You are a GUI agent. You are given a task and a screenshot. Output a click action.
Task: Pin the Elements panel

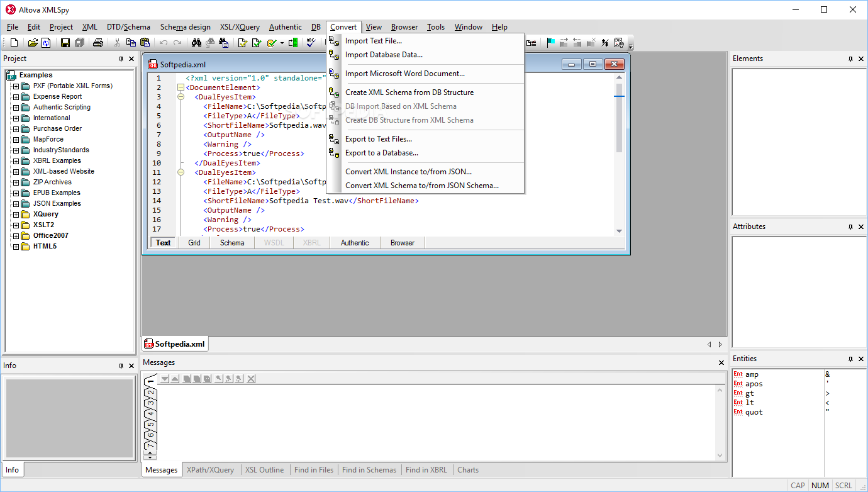pos(851,59)
